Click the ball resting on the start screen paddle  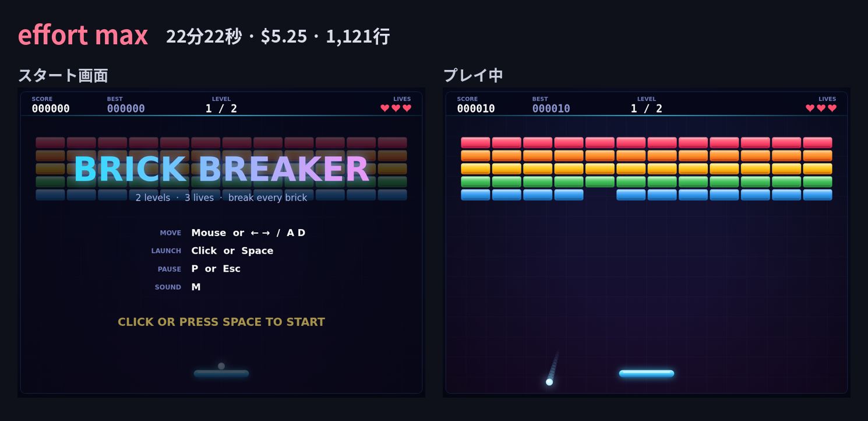tap(221, 366)
